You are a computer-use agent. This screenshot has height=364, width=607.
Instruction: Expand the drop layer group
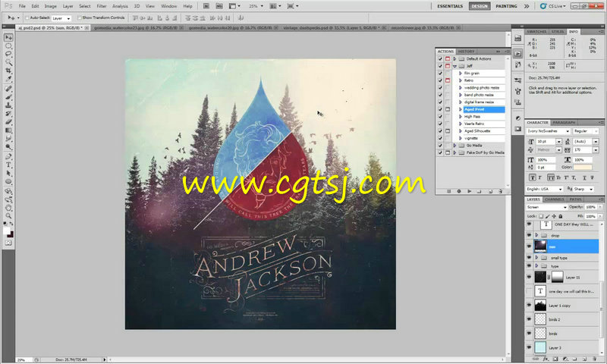coord(536,235)
